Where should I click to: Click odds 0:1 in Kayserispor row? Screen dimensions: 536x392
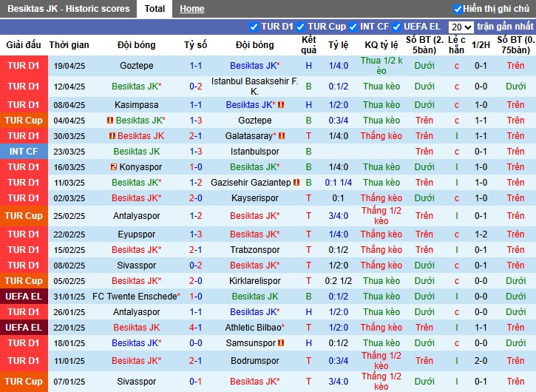[x=338, y=198]
